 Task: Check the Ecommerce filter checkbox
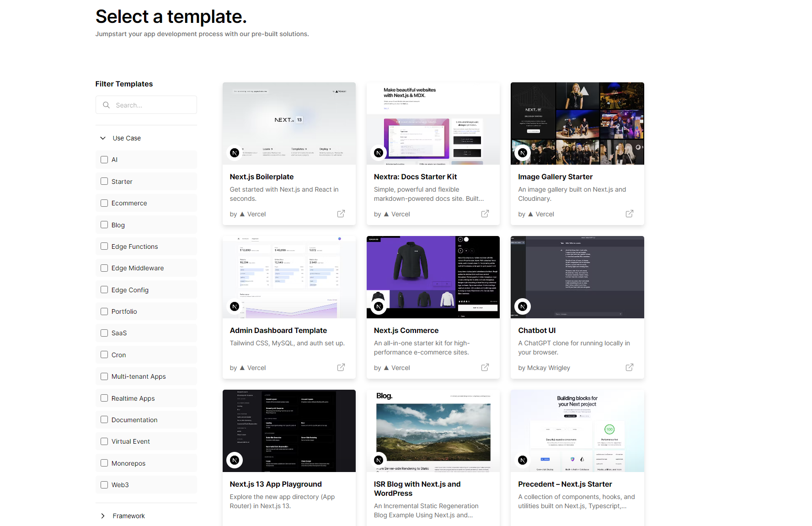pos(104,203)
